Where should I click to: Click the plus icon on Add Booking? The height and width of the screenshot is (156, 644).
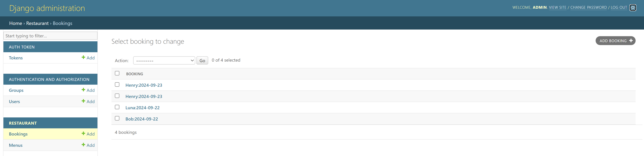[631, 40]
